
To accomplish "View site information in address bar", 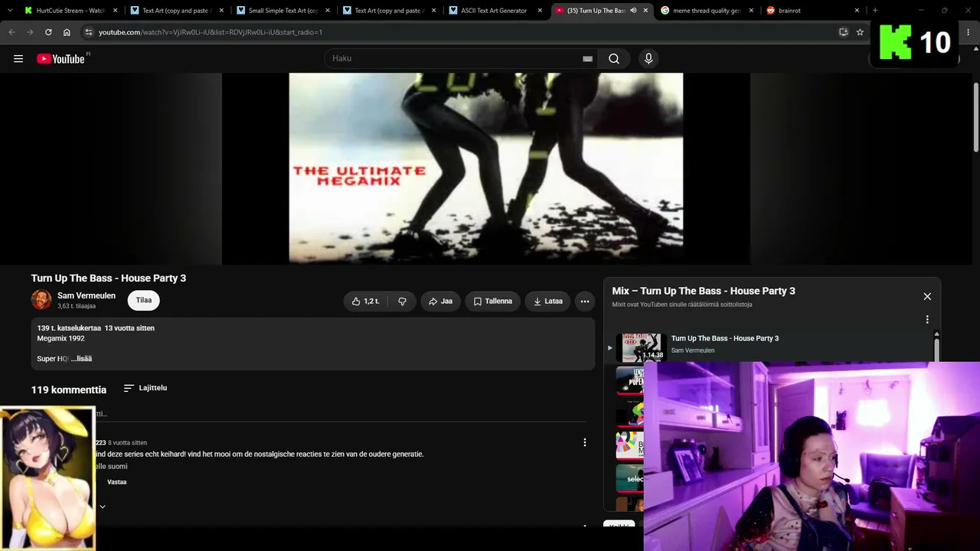I will click(88, 32).
